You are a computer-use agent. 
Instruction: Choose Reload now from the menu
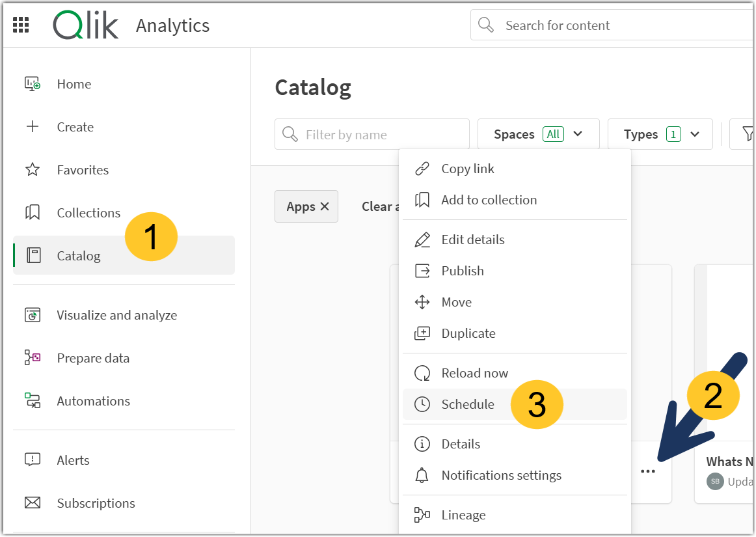(x=475, y=372)
